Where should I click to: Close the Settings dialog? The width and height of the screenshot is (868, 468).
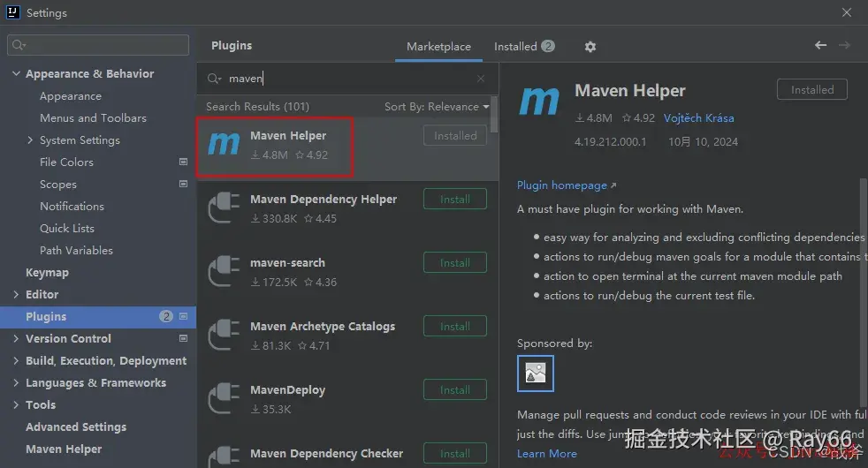[847, 12]
